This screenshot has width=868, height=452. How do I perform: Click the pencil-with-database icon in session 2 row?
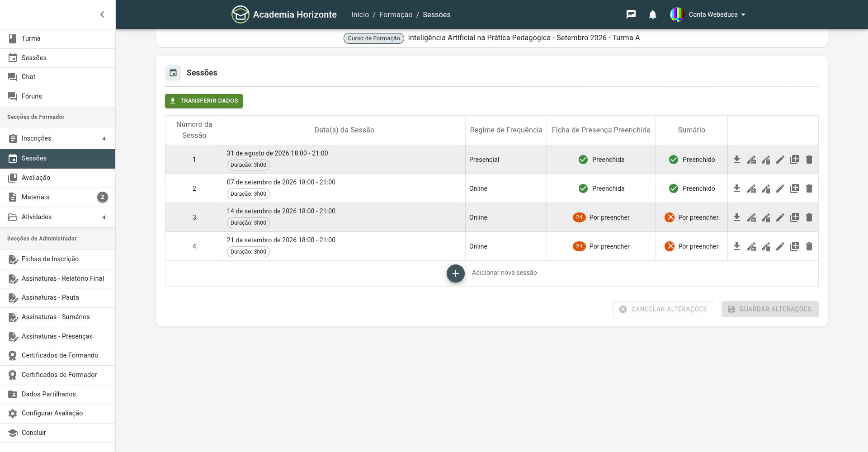pos(766,188)
